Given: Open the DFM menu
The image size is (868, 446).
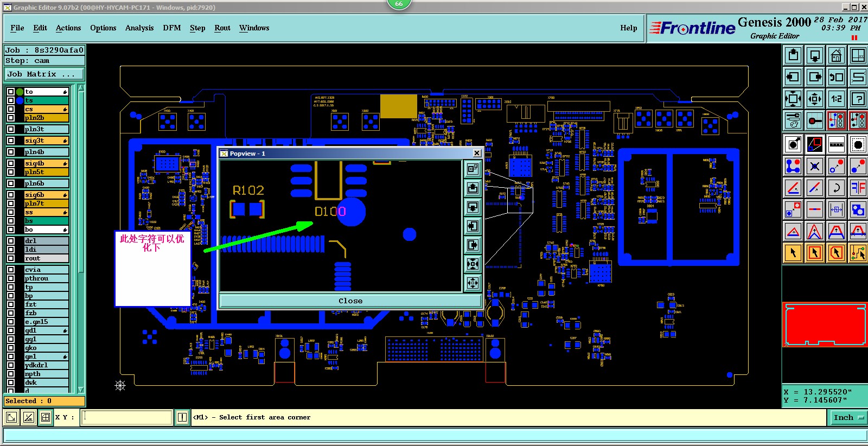Looking at the screenshot, I should (172, 28).
